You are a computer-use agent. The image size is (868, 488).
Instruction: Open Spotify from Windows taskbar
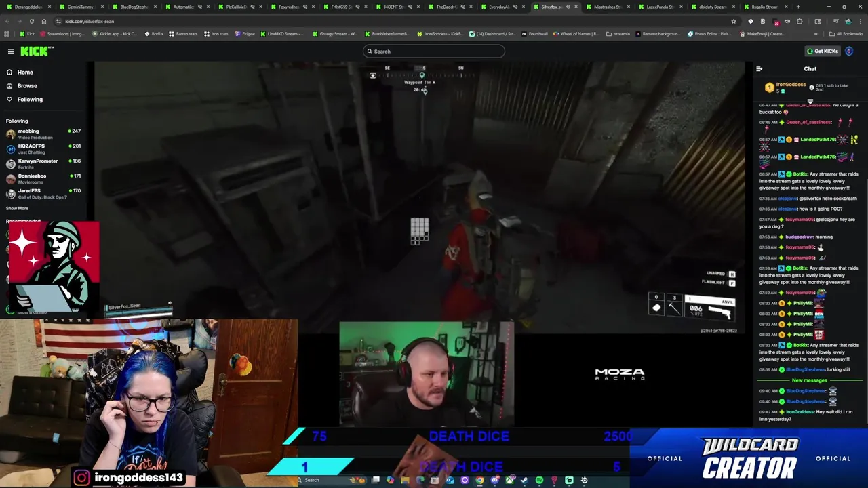click(539, 480)
